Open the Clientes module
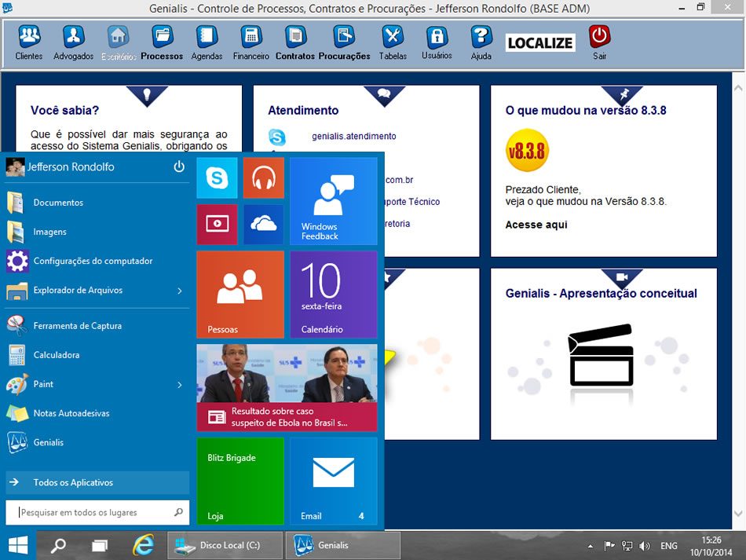 29,42
